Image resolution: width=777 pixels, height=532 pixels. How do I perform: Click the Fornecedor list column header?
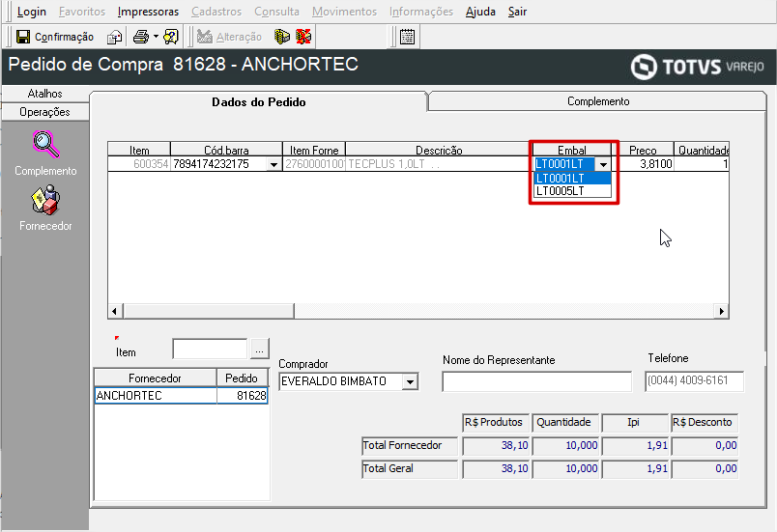tap(155, 378)
